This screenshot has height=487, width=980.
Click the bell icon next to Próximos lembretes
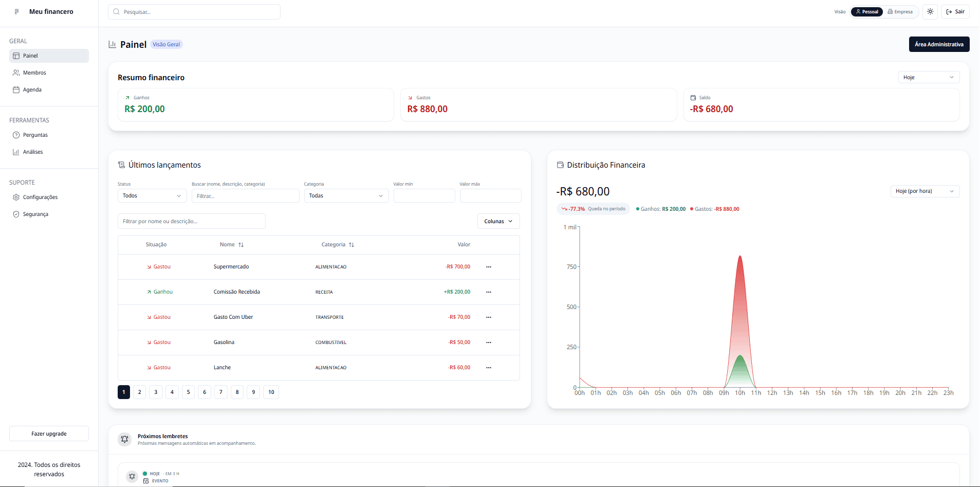(x=124, y=439)
